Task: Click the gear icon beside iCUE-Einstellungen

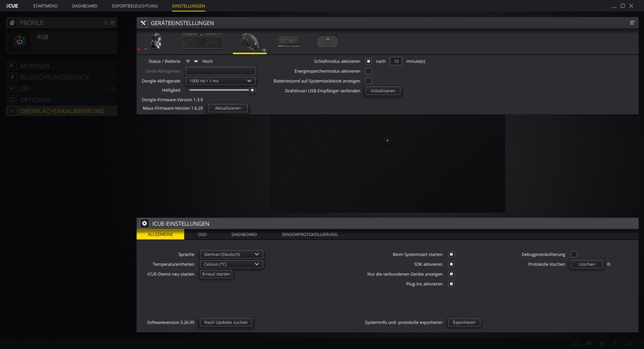Action: (x=144, y=223)
